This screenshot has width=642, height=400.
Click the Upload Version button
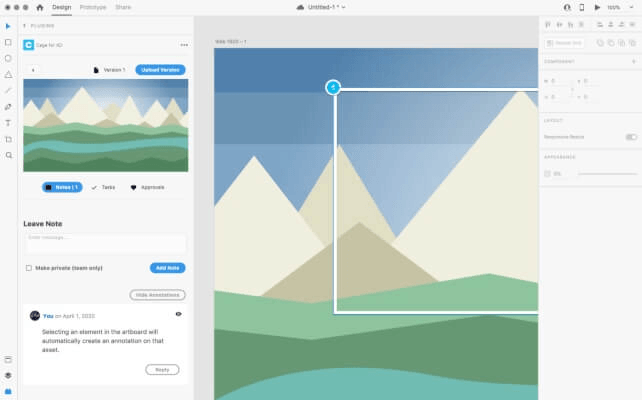(160, 70)
